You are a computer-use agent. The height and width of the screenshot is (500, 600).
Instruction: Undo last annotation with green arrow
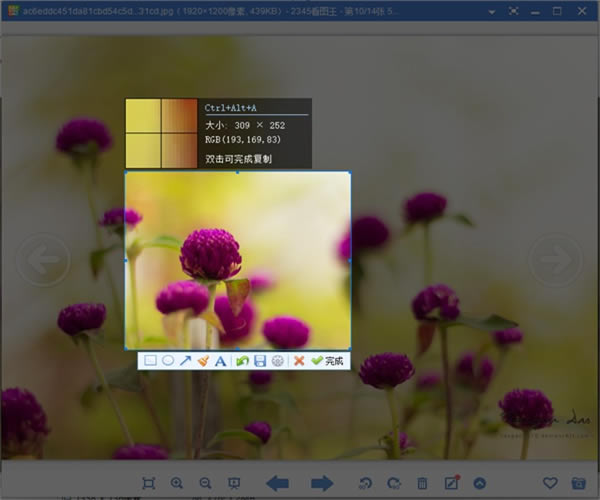(x=242, y=360)
